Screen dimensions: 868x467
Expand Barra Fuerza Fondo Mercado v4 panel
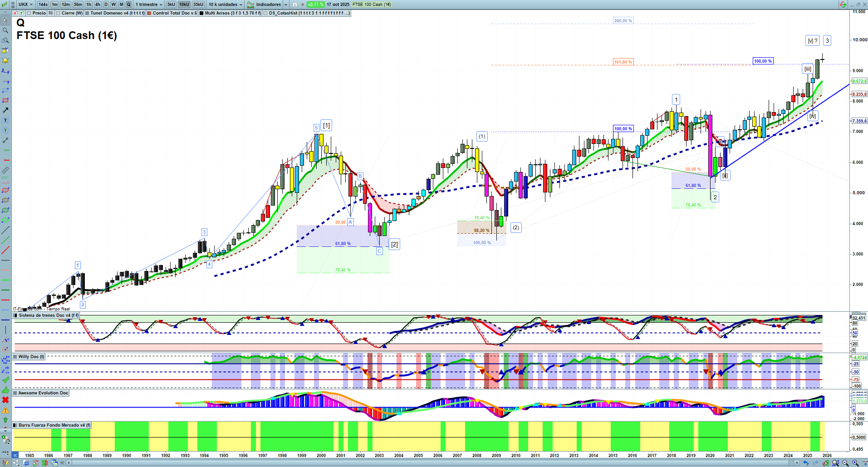(15, 425)
